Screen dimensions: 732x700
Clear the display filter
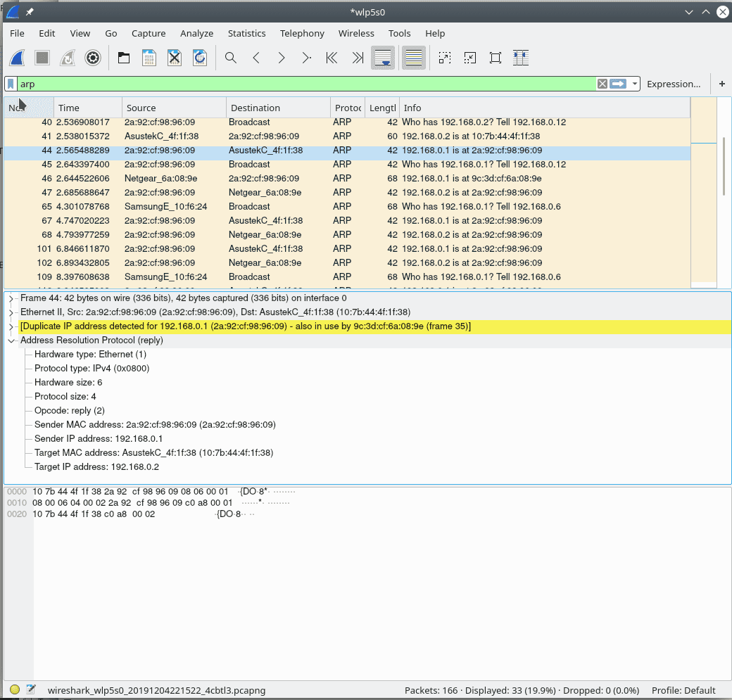tap(602, 84)
